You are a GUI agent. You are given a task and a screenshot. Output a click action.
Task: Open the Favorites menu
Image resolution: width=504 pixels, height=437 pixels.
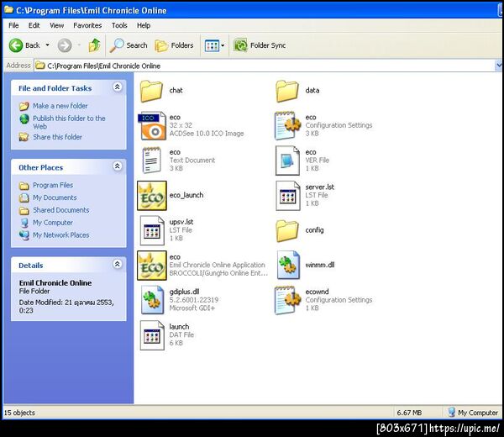(87, 25)
